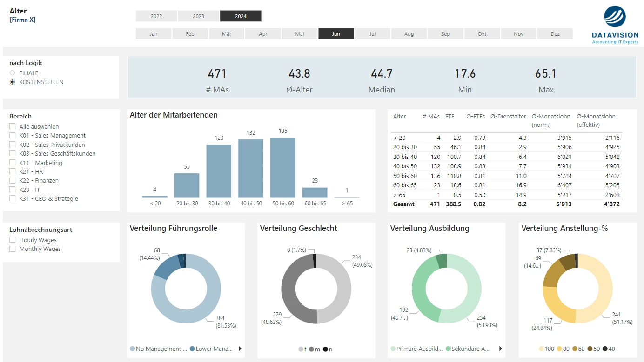Click the No Management legend swatch
Image resolution: width=644 pixels, height=362 pixels.
pyautogui.click(x=133, y=349)
